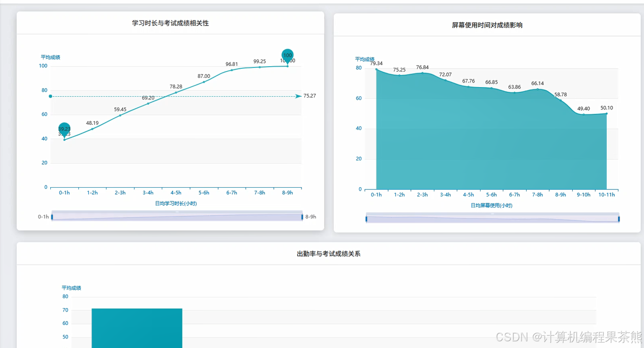Click the 6-7h x-axis label in the screen-time chart
Image resolution: width=644 pixels, height=348 pixels.
pos(514,195)
